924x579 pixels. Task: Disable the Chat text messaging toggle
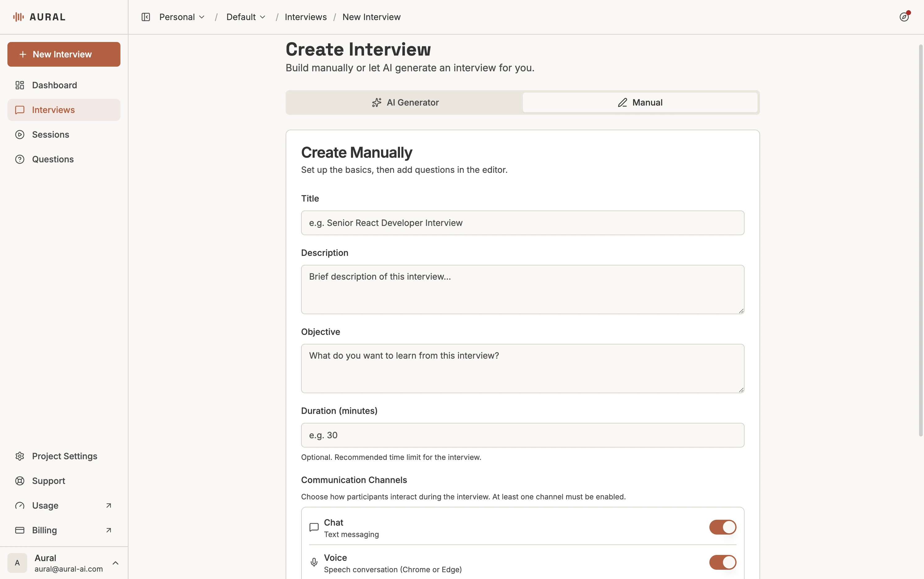pyautogui.click(x=723, y=527)
